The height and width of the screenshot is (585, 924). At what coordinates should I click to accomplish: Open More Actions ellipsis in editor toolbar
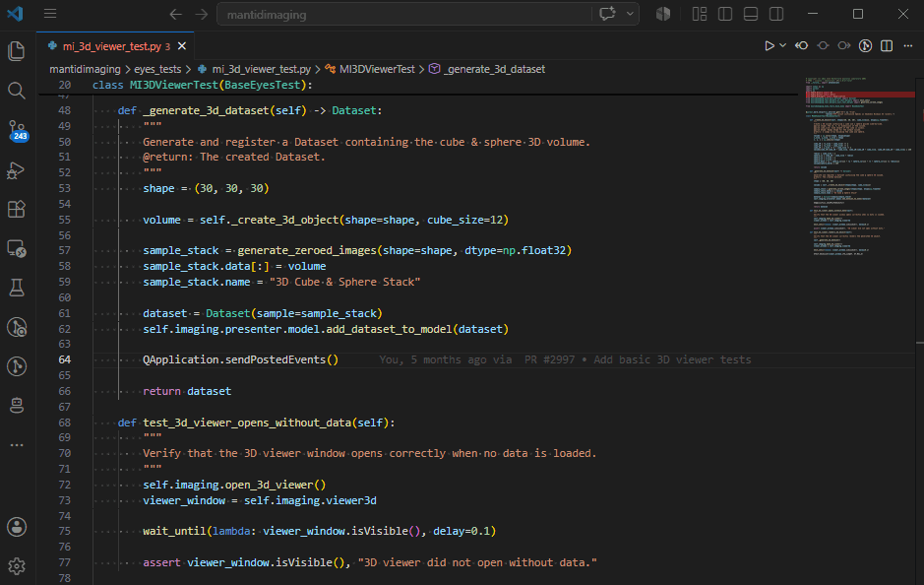point(908,45)
